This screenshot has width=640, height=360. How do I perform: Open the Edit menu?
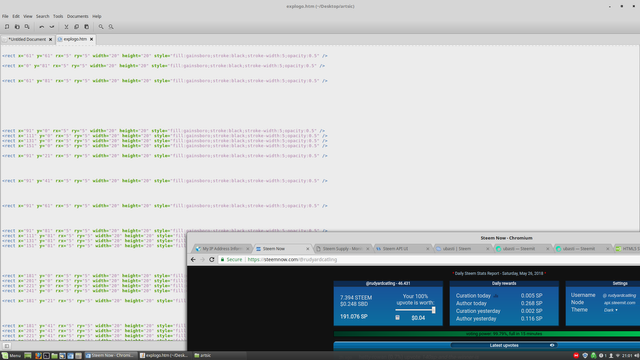point(16,16)
